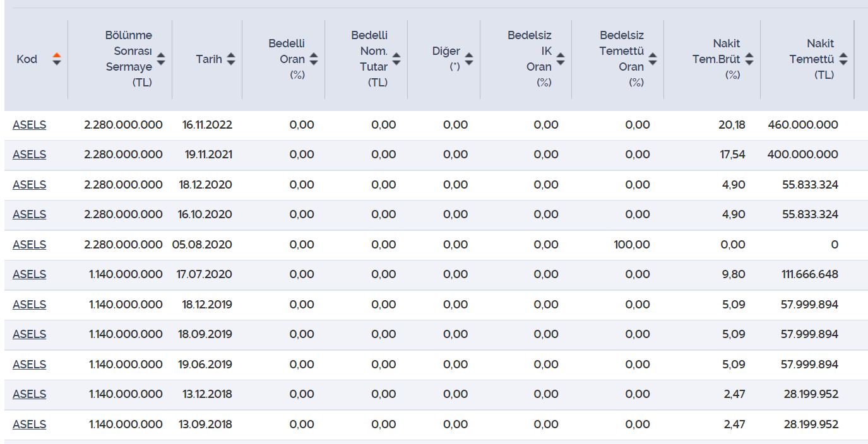Image resolution: width=868 pixels, height=444 pixels.
Task: Click the sort arrows for Bedelli Nom. Tutar
Action: click(396, 59)
